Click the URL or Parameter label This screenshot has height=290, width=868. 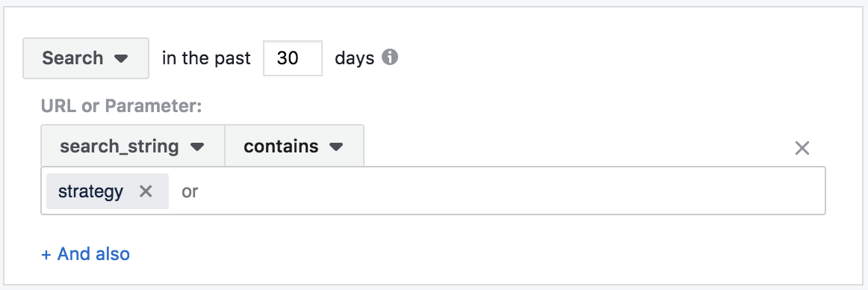pos(121,105)
